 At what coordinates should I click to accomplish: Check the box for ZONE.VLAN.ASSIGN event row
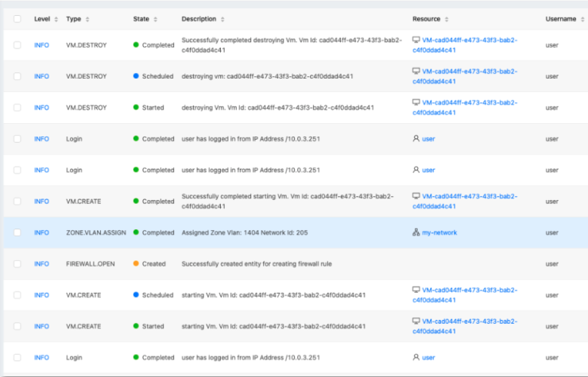click(x=17, y=233)
